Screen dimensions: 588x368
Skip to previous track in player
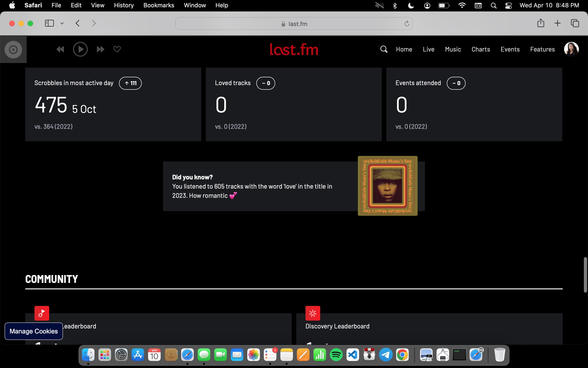pyautogui.click(x=60, y=49)
